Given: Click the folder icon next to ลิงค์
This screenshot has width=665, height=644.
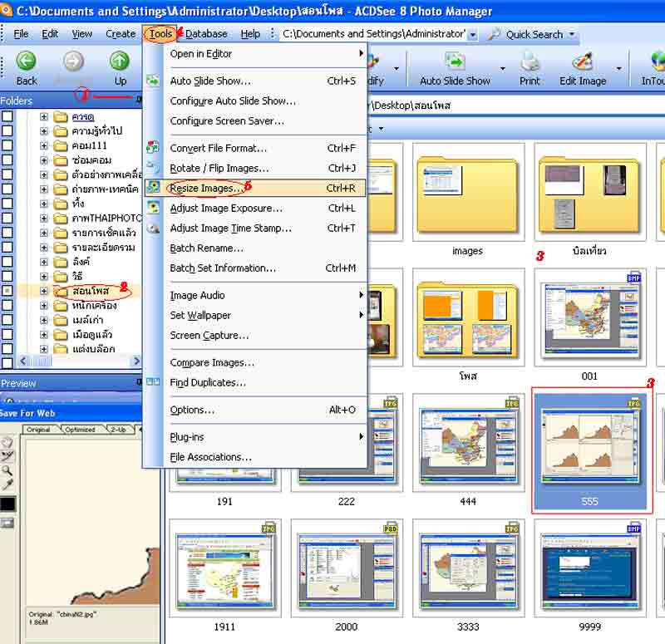Looking at the screenshot, I should pos(61,262).
